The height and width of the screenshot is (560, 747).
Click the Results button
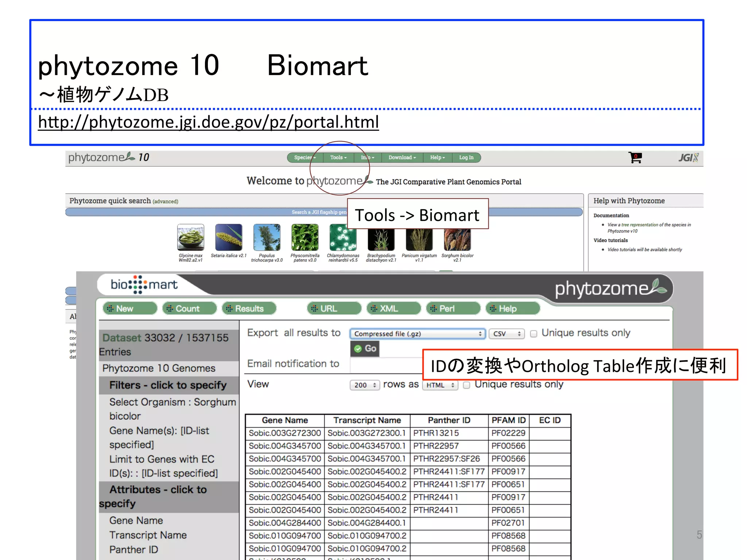[x=249, y=308]
